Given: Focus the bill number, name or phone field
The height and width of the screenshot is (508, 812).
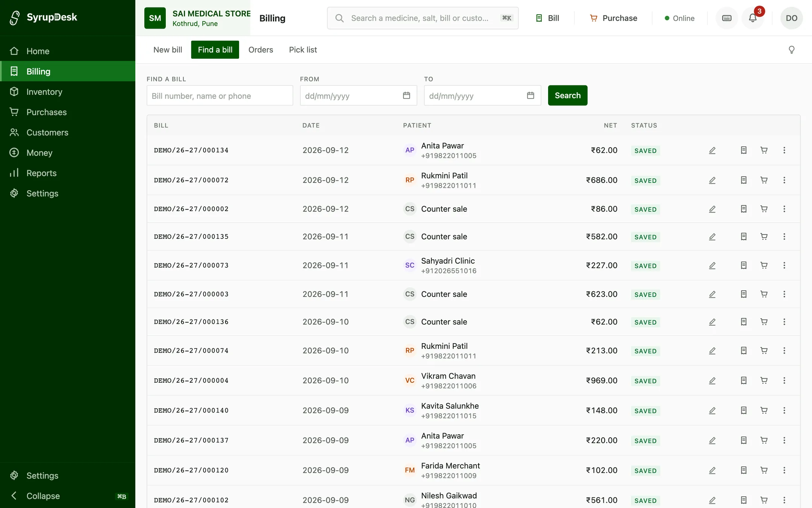Looking at the screenshot, I should tap(220, 96).
